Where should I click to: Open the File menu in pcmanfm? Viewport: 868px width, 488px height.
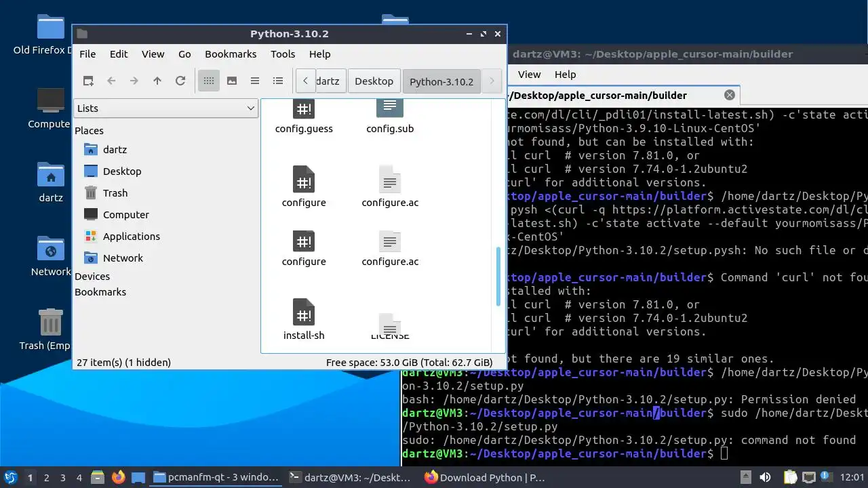pos(87,54)
